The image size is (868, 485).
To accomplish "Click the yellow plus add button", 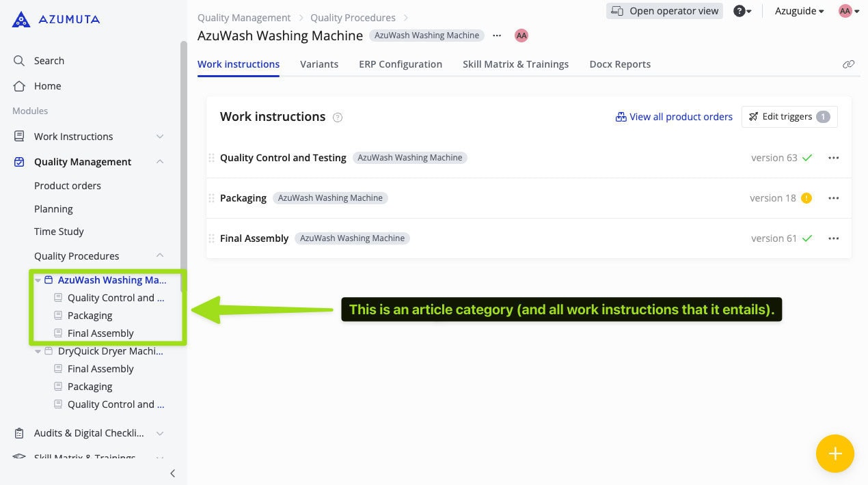I will pyautogui.click(x=835, y=454).
